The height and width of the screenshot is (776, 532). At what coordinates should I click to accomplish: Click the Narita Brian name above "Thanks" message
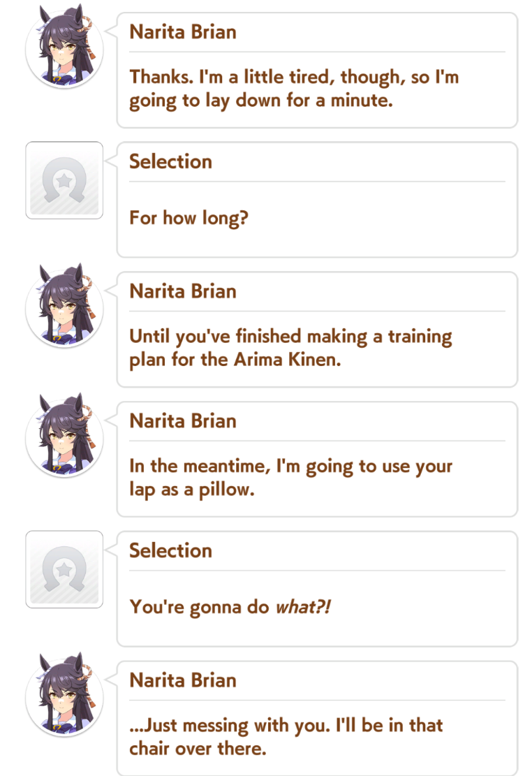183,32
